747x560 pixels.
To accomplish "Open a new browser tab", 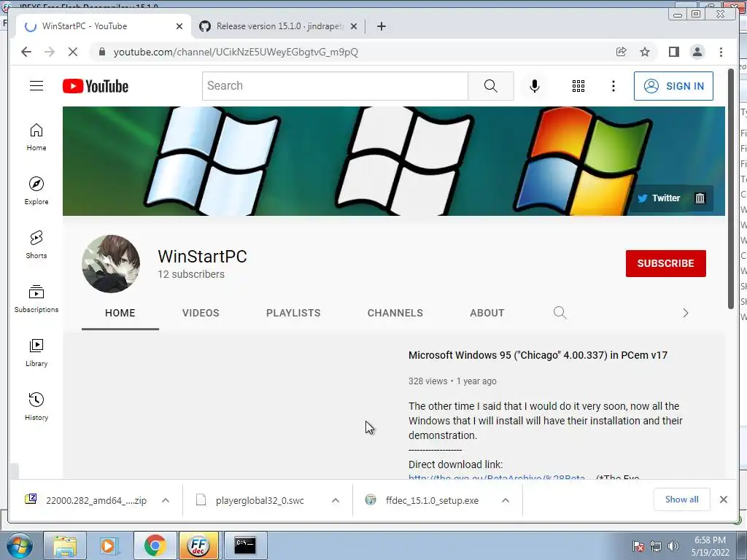I will pos(381,26).
